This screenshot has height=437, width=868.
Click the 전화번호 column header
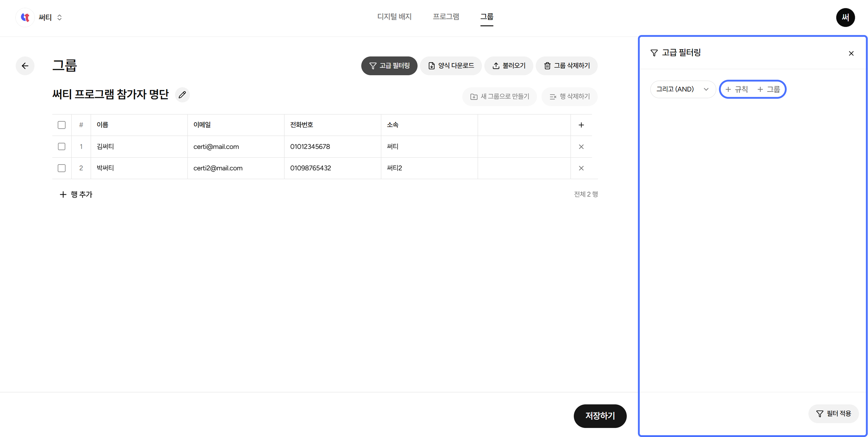pos(333,125)
